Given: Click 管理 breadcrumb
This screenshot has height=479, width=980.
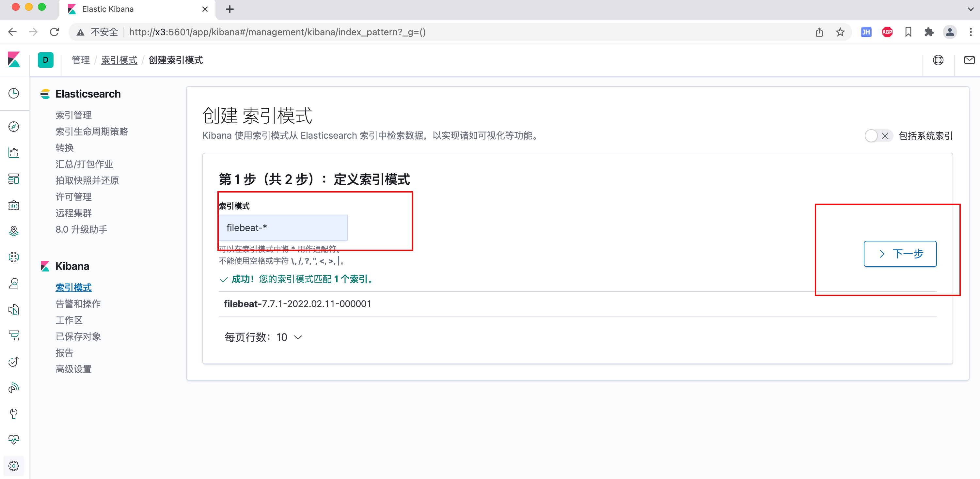Looking at the screenshot, I should [x=81, y=60].
